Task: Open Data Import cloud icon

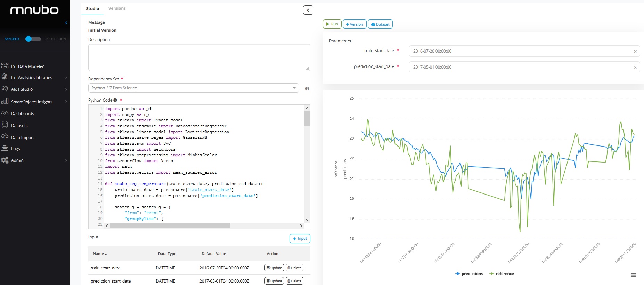Action: tap(5, 137)
